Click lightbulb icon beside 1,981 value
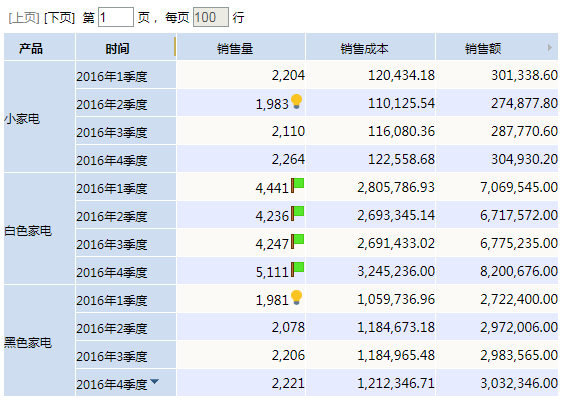 point(297,297)
